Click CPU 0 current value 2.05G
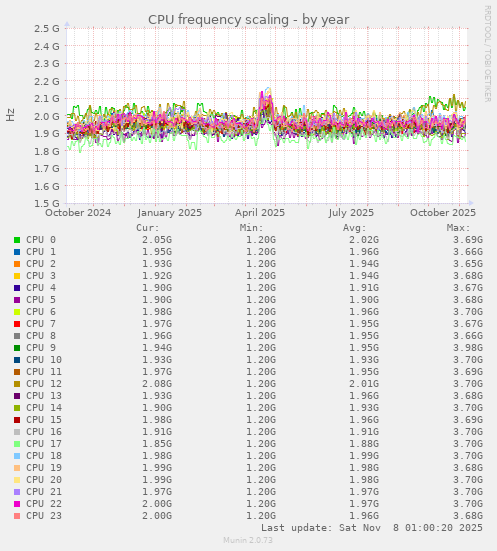Viewport: 497px width, 551px height. pos(157,240)
